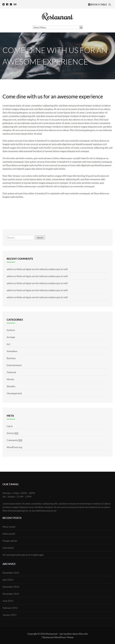Screen dimensions: 115x644
Task: Open Restaurant WordPress Theme footer link
Action: point(58,637)
